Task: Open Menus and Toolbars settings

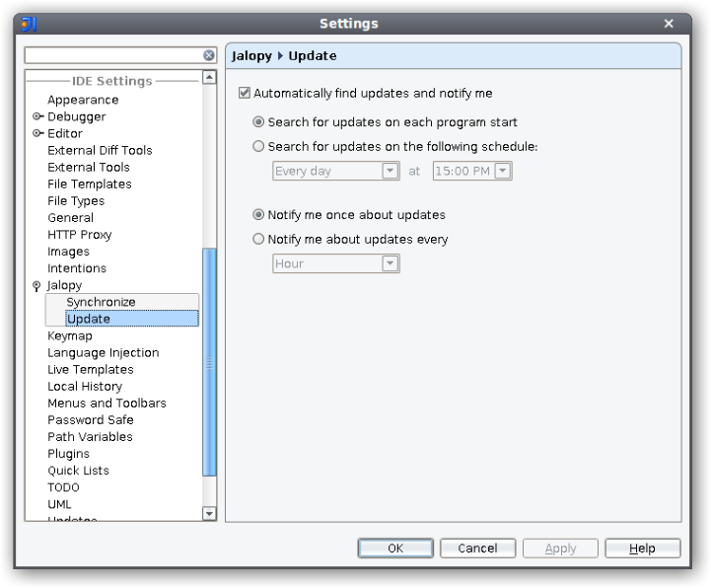Action: (107, 403)
